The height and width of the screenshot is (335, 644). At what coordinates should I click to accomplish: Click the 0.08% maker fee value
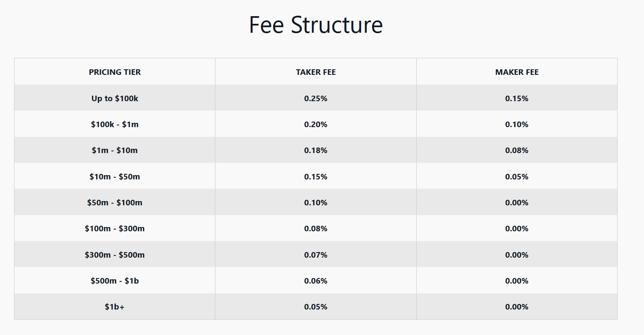tap(517, 150)
